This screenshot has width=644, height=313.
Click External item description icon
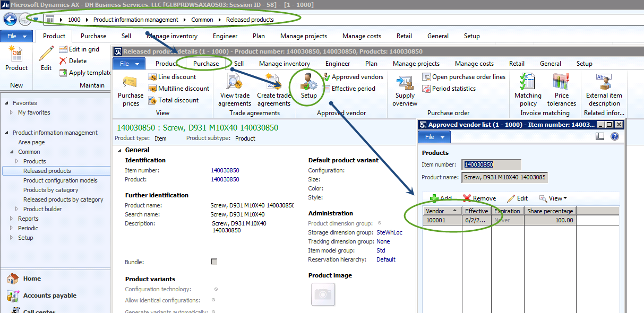point(604,91)
